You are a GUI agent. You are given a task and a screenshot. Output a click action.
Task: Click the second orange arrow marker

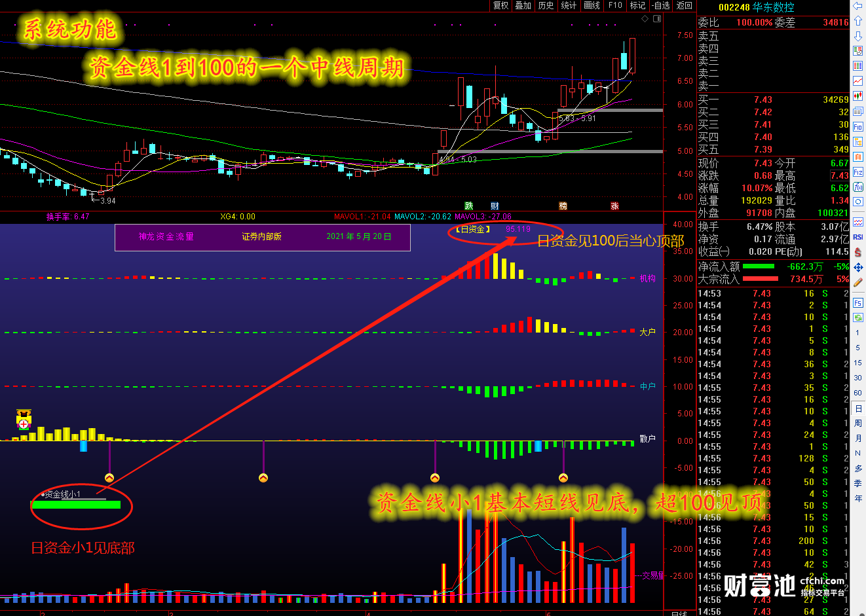(x=263, y=478)
